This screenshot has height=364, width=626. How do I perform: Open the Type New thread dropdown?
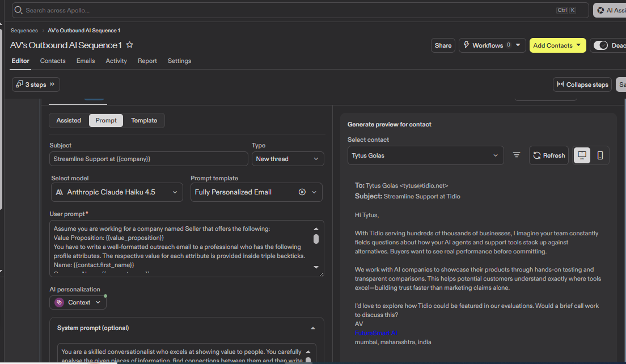pyautogui.click(x=287, y=159)
